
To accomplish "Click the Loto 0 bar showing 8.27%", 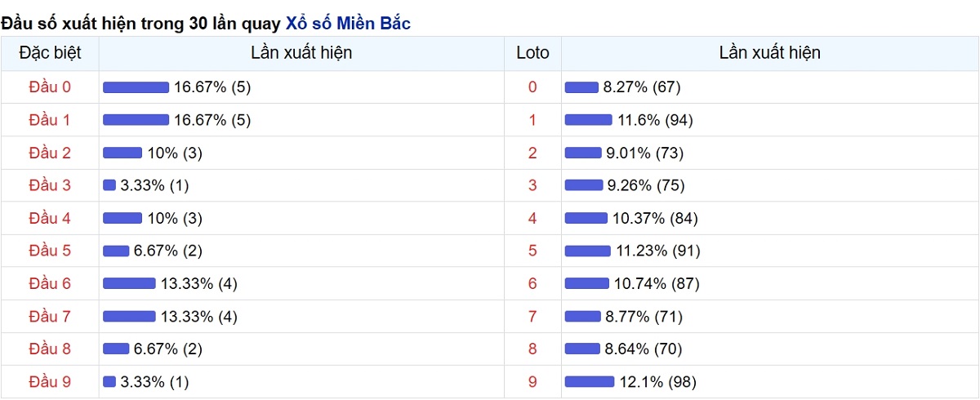I will [x=581, y=87].
